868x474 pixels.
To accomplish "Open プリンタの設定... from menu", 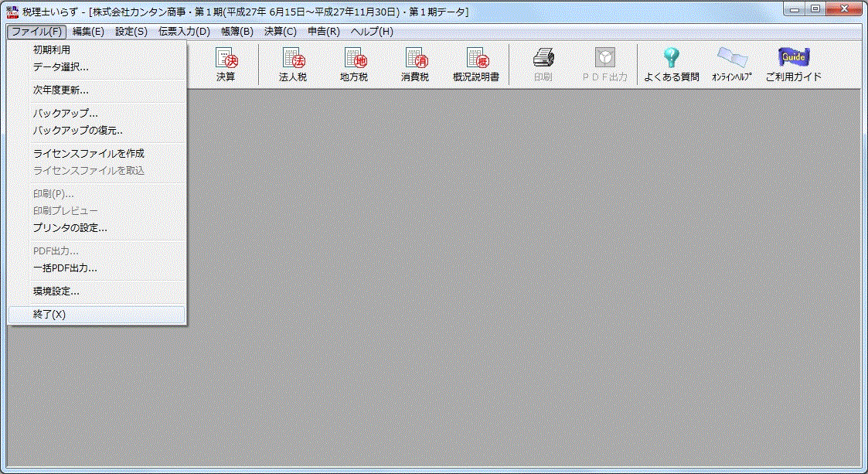I will [70, 228].
